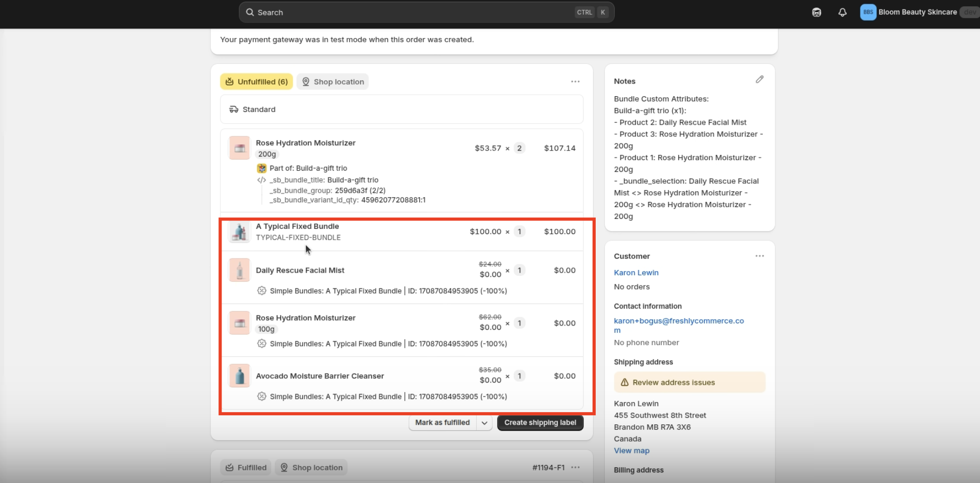
Task: Open the Rose Hydration Moisturizer 200g thumbnail
Action: [239, 148]
